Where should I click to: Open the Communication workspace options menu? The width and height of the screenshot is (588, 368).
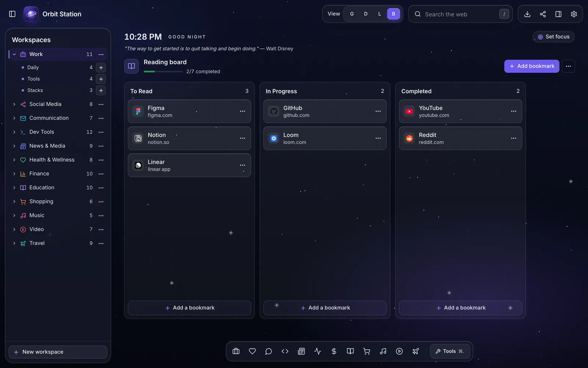click(101, 118)
